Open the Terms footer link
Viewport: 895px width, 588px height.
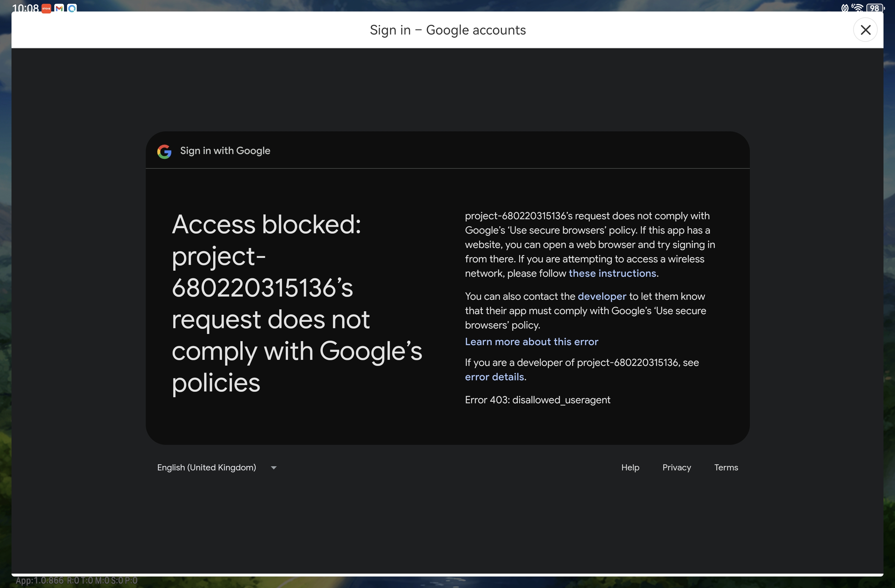click(x=726, y=467)
